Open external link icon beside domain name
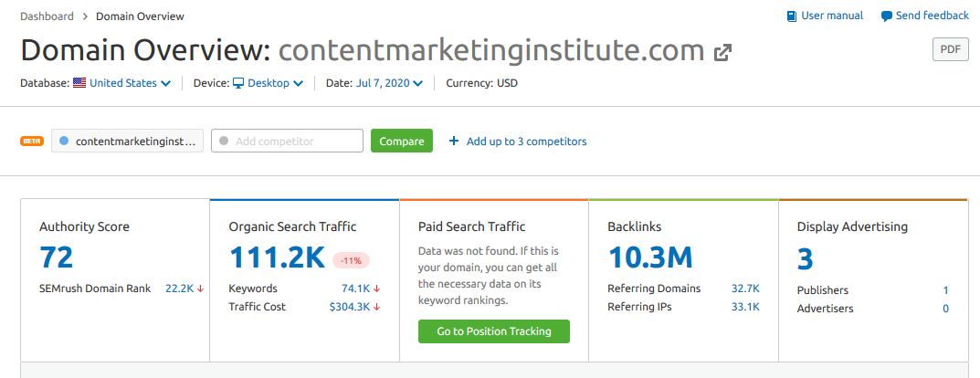 point(722,52)
